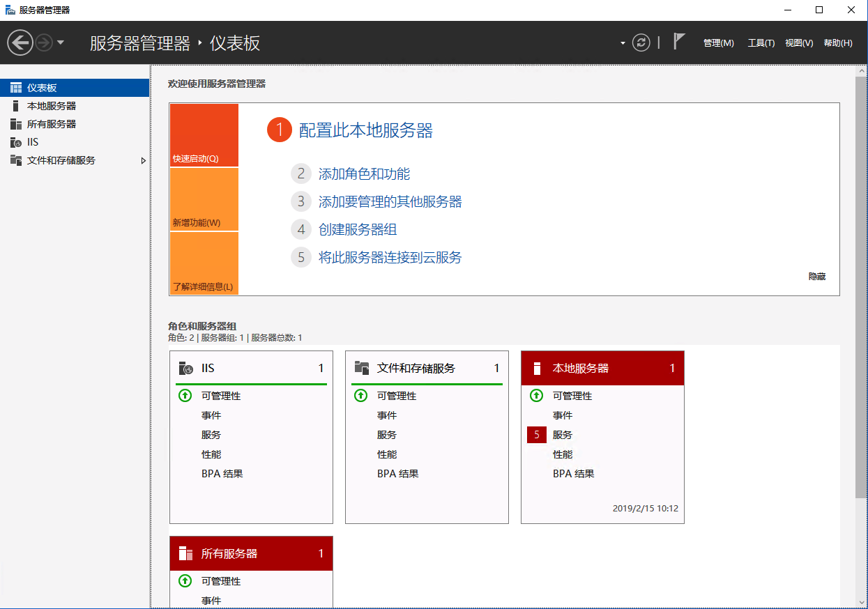Image resolution: width=868 pixels, height=609 pixels.
Task: Click the IIS tile header icon
Action: (185, 368)
